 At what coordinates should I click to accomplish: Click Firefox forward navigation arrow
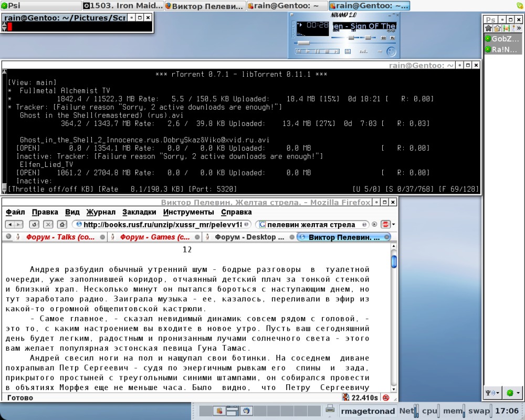click(x=18, y=224)
